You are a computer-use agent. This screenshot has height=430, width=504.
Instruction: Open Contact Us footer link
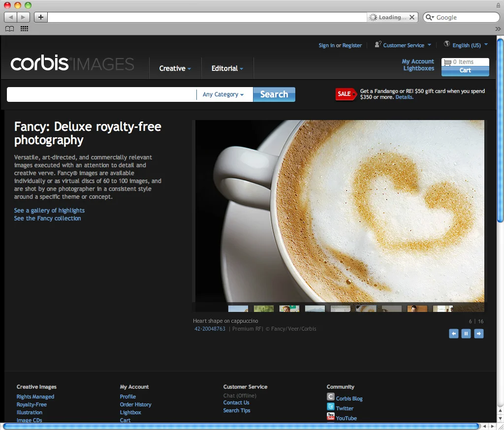point(236,402)
